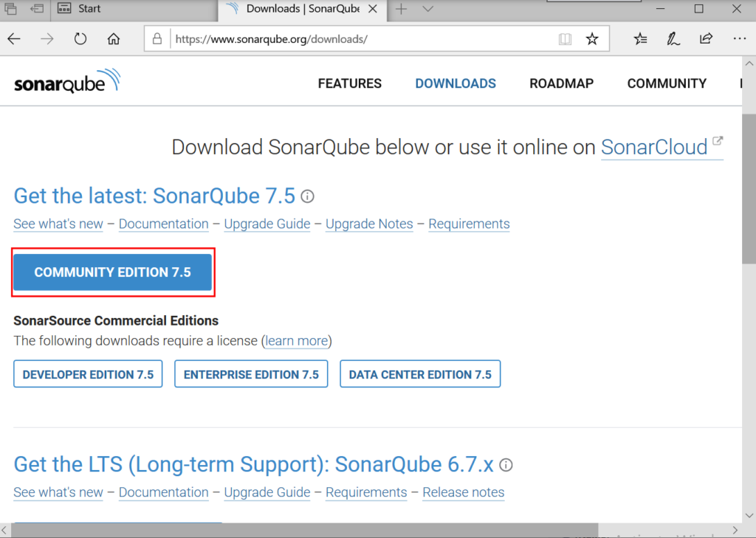756x538 pixels.
Task: Open the FEATURES nav menu item
Action: coord(349,83)
